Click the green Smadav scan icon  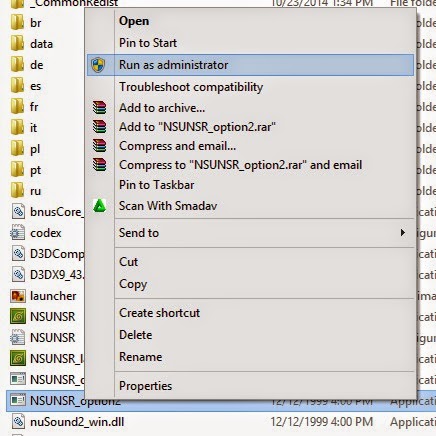[99, 206]
